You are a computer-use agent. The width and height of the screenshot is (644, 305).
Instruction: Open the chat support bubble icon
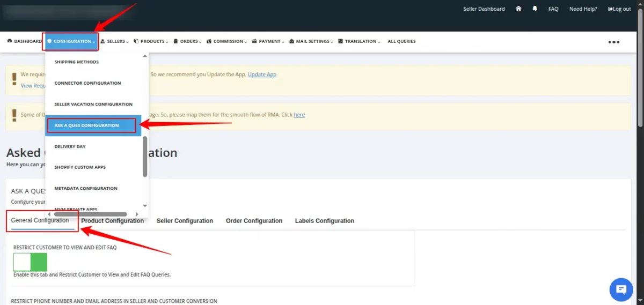621,290
